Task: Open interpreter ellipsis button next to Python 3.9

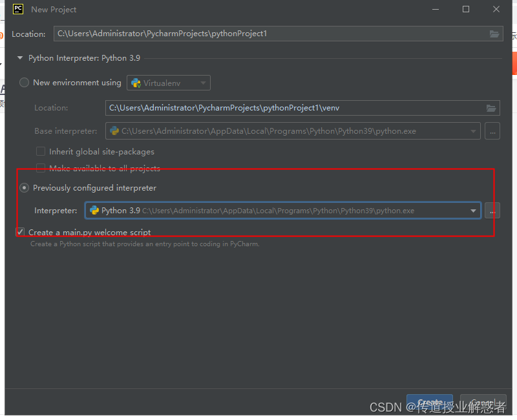Action: pos(492,211)
